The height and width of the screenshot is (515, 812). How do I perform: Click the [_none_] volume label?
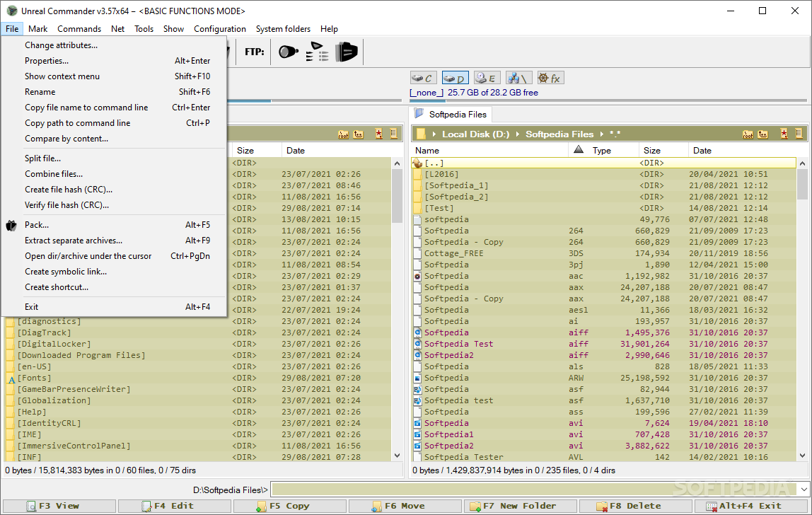(x=427, y=93)
